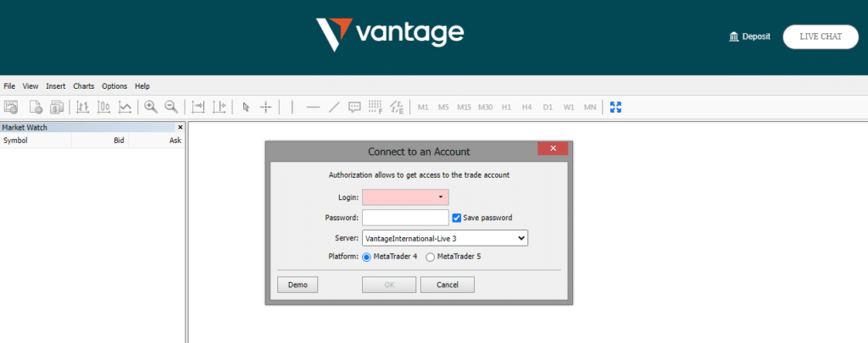Toggle the Save password checkbox

pos(457,218)
